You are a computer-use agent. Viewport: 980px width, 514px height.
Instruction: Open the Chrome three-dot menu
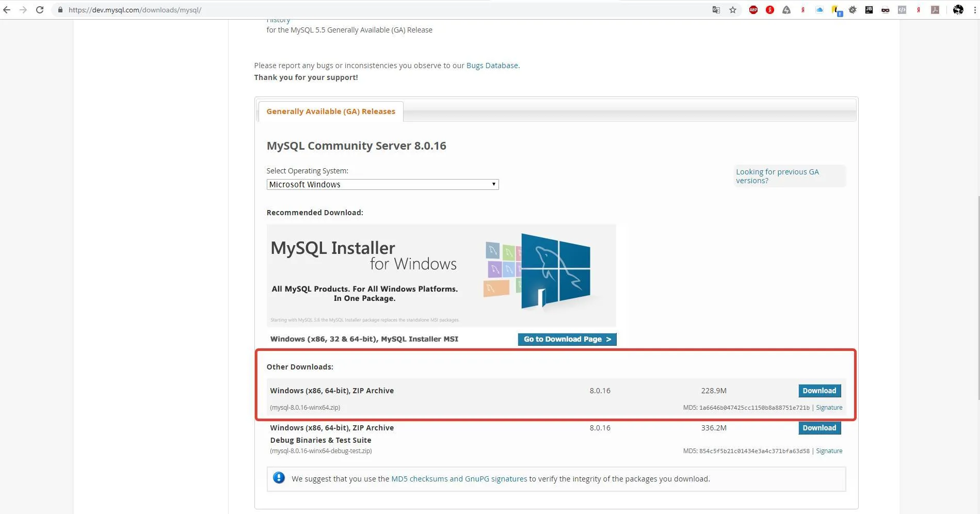click(973, 10)
